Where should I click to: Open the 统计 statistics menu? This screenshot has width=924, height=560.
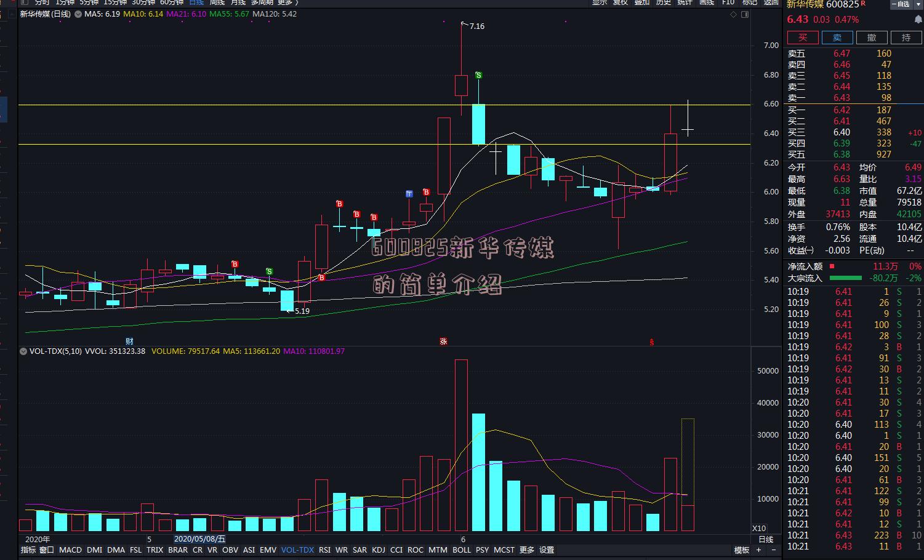pos(685,2)
